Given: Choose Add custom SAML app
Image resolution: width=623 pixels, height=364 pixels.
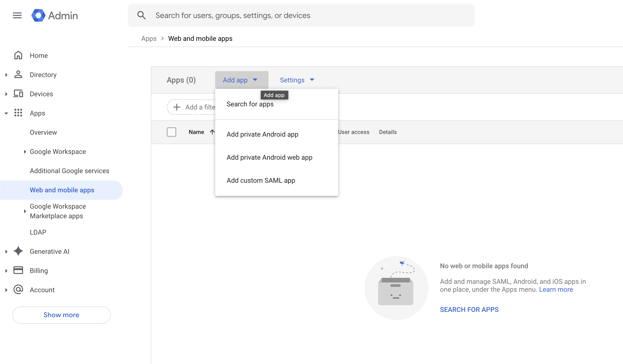Looking at the screenshot, I should 276,180.
